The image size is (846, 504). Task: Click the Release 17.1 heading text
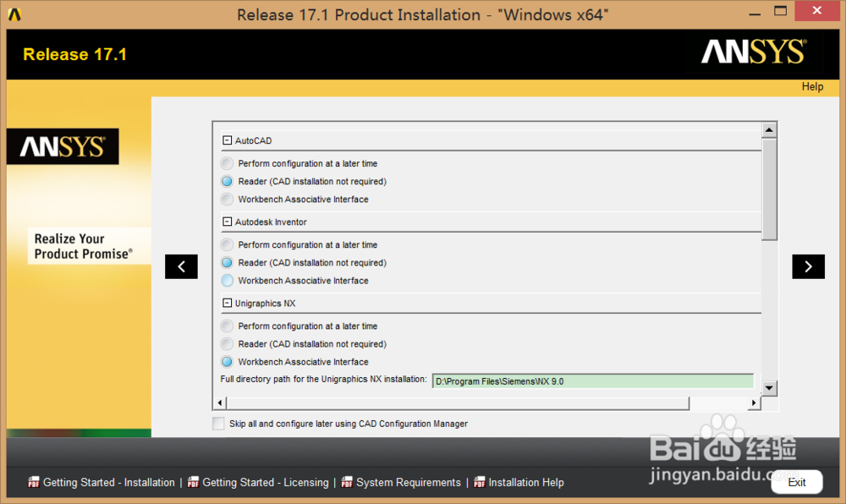(75, 54)
